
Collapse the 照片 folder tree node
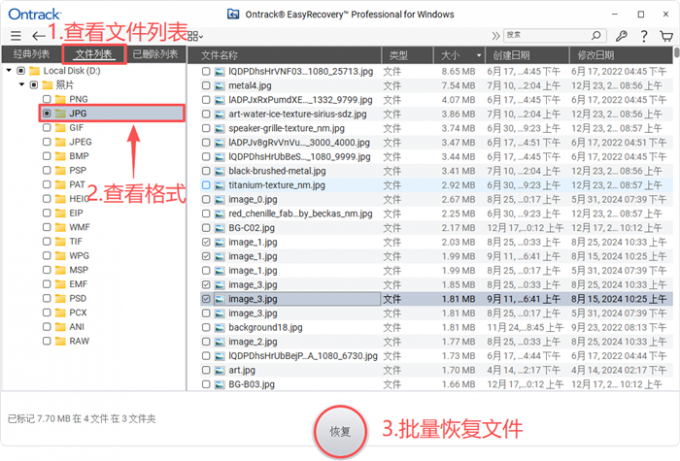(x=22, y=85)
